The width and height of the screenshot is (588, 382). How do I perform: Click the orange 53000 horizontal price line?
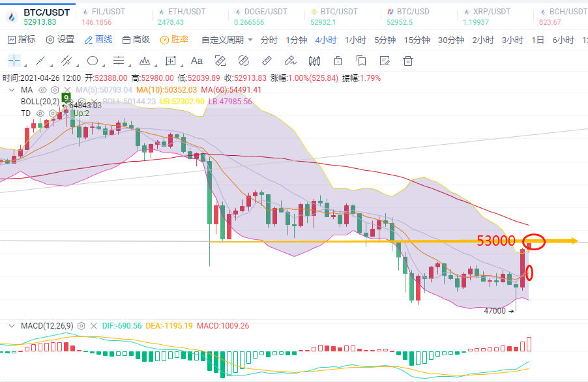coord(326,241)
